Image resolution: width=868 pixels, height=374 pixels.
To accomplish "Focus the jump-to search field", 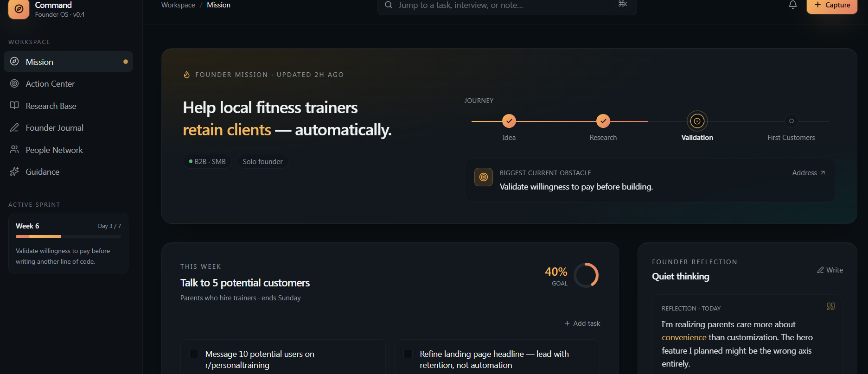I will (x=507, y=6).
